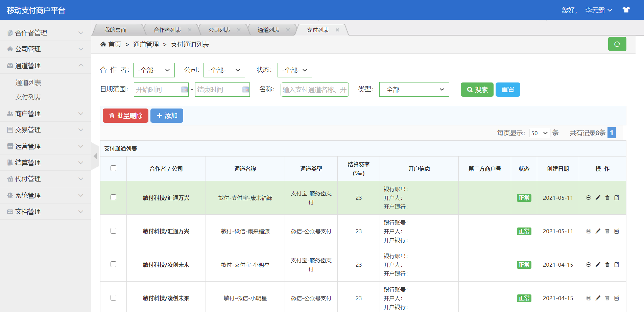Screen dimensions: 644x312
Task: Open the 类型 type dropdown
Action: click(x=414, y=90)
